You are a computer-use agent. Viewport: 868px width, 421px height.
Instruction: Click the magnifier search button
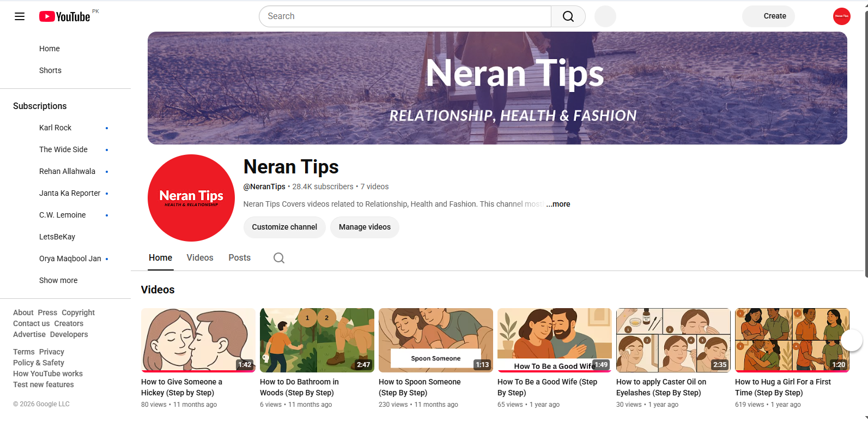(568, 16)
